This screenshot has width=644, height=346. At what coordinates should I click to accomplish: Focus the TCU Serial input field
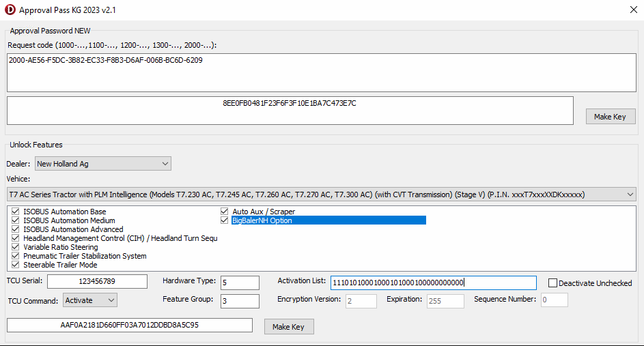[98, 281]
